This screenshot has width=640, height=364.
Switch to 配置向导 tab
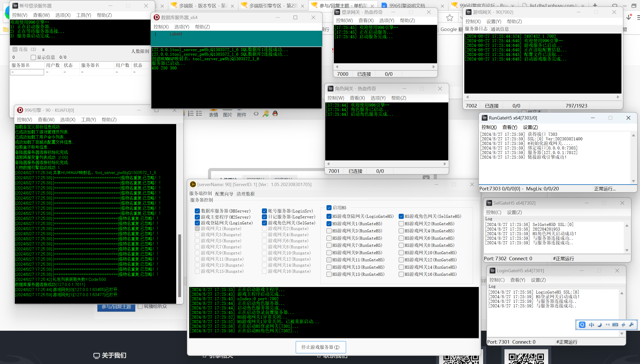click(x=224, y=194)
